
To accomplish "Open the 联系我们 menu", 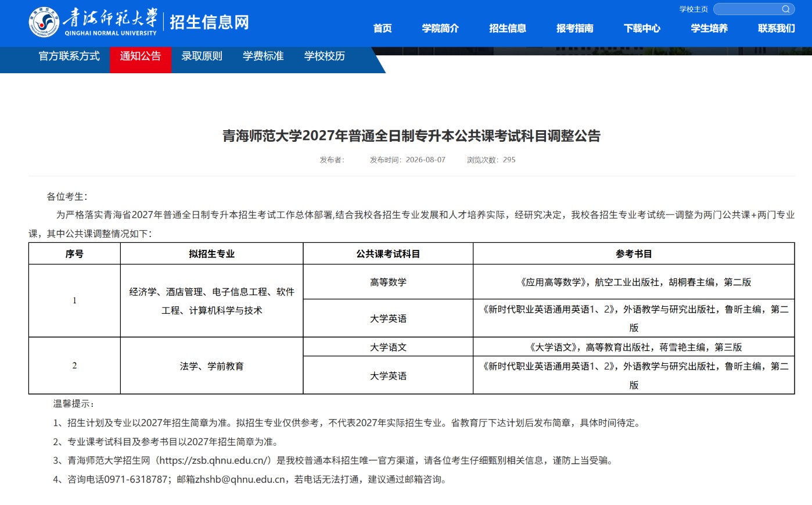I will (777, 28).
